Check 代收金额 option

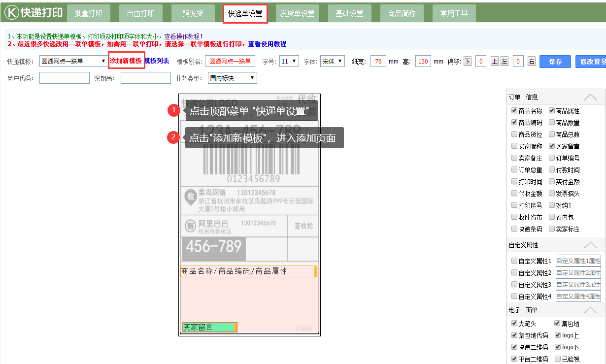click(514, 193)
